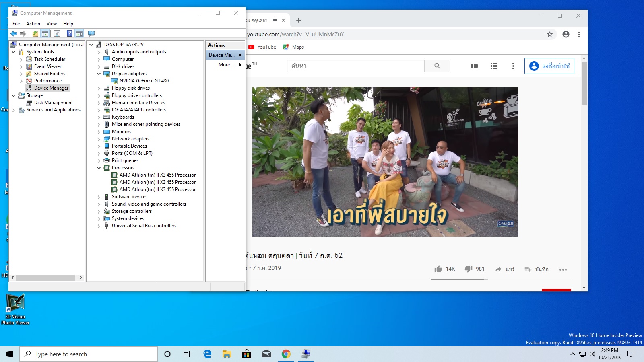Screen dimensions: 644x362
Task: Open More Actions in the Actions pane
Action: tap(227, 65)
